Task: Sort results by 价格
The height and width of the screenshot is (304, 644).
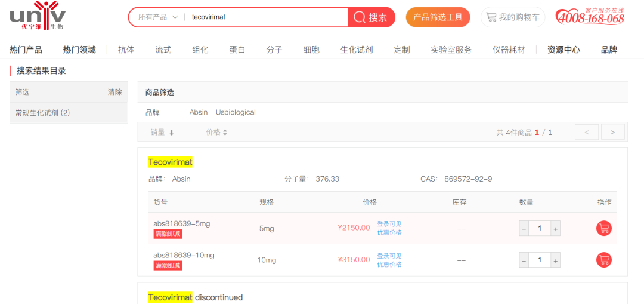Action: (x=216, y=132)
